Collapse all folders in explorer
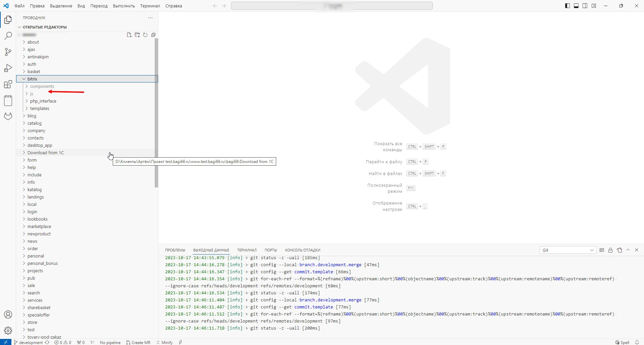 [153, 35]
